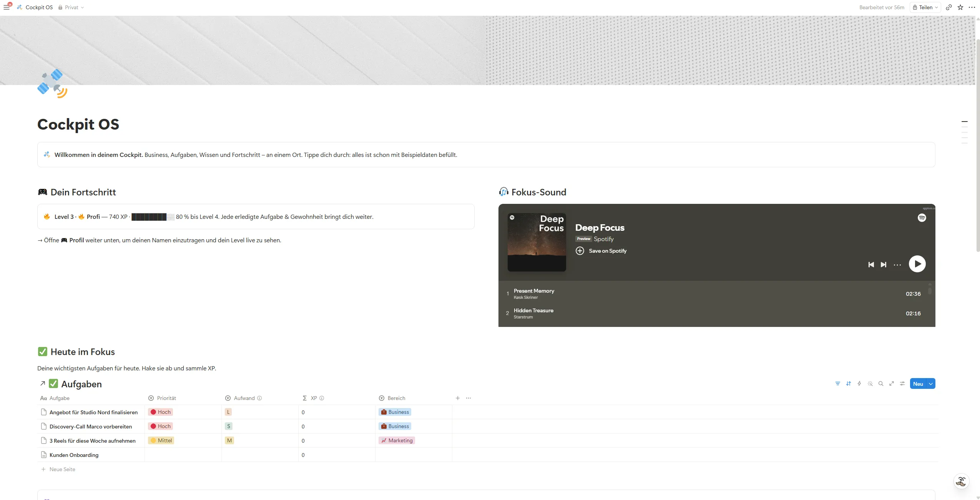Viewport: 980px width, 500px height.
Task: Click Save on Spotify plus icon
Action: 580,251
